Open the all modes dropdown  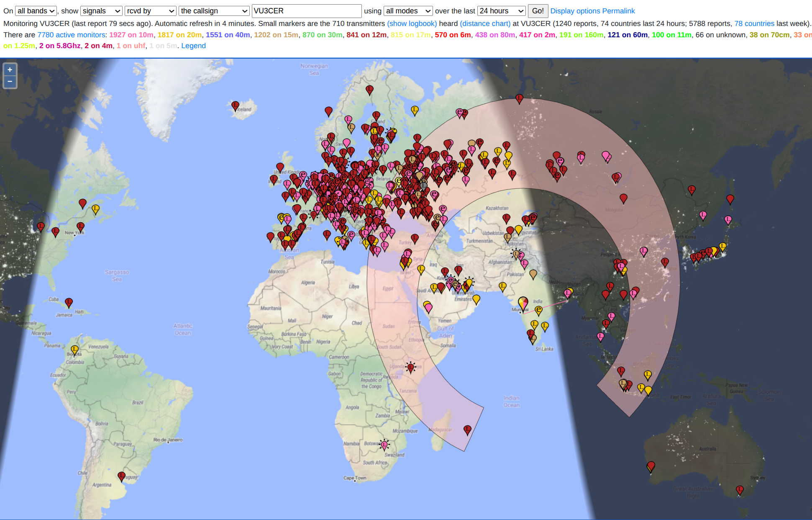pyautogui.click(x=408, y=11)
